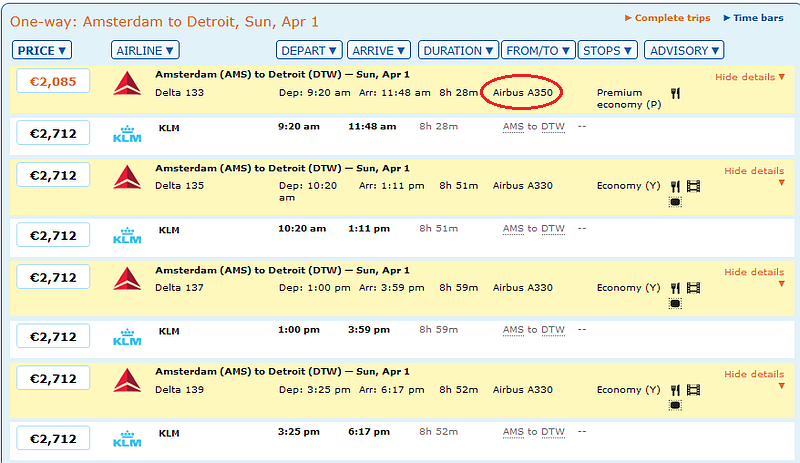The image size is (800, 463).
Task: Click the 8h 28m duration for Delta 133
Action: 459,92
